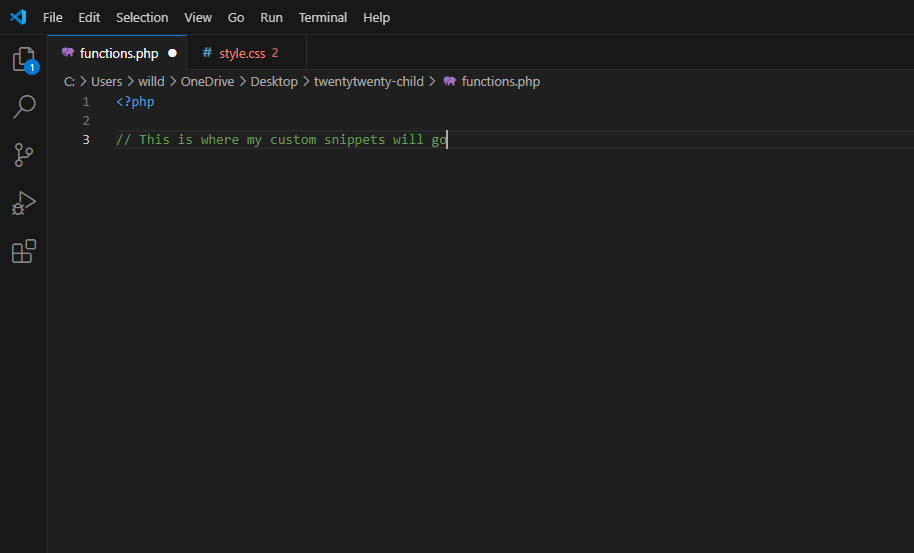This screenshot has height=553, width=914.
Task: Open the File menu
Action: coord(52,17)
